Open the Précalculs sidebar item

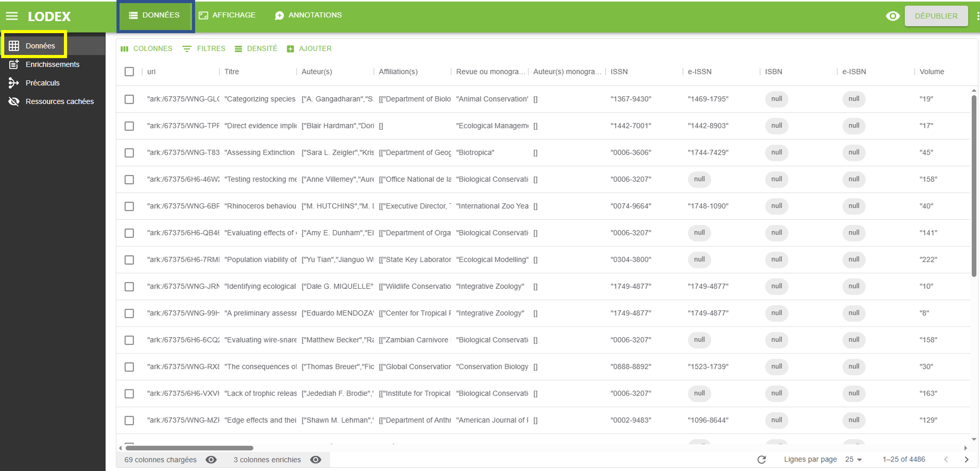(x=42, y=83)
